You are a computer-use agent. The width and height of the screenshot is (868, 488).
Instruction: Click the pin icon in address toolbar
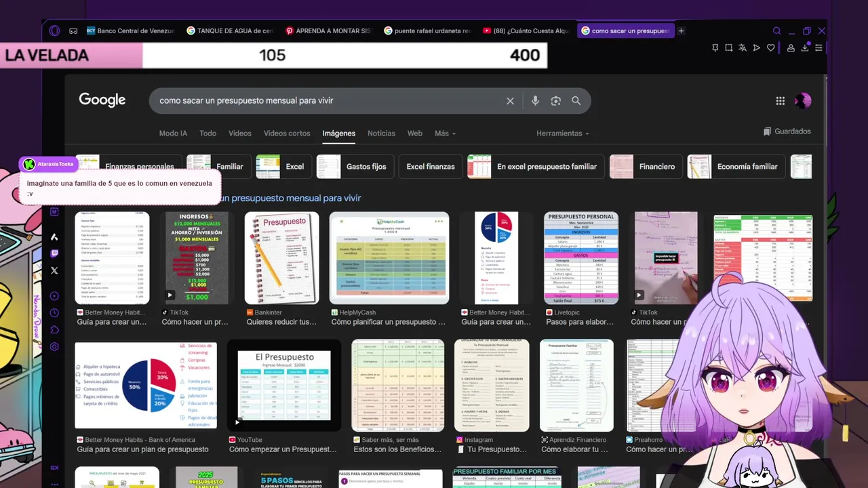coord(715,47)
